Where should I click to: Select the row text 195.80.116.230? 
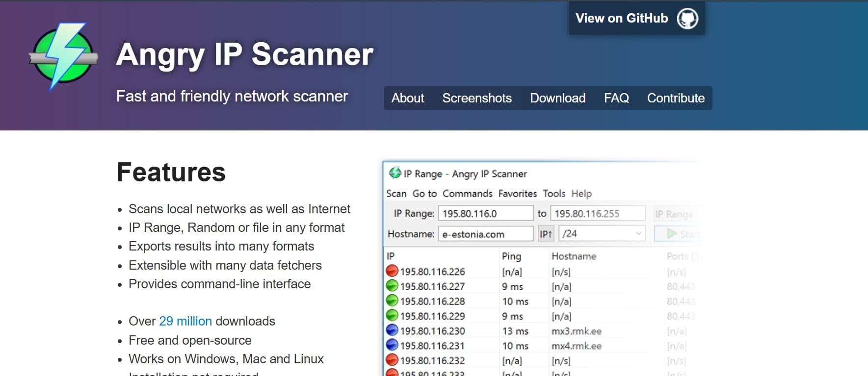[432, 331]
